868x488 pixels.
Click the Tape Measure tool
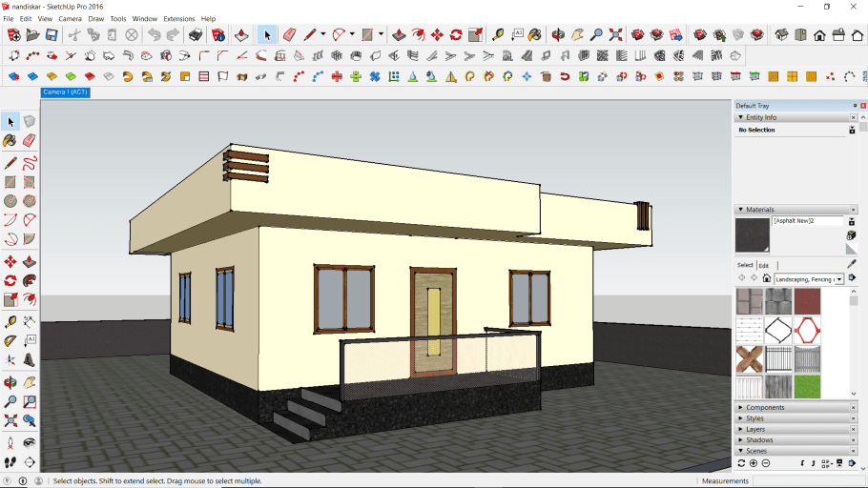10,321
